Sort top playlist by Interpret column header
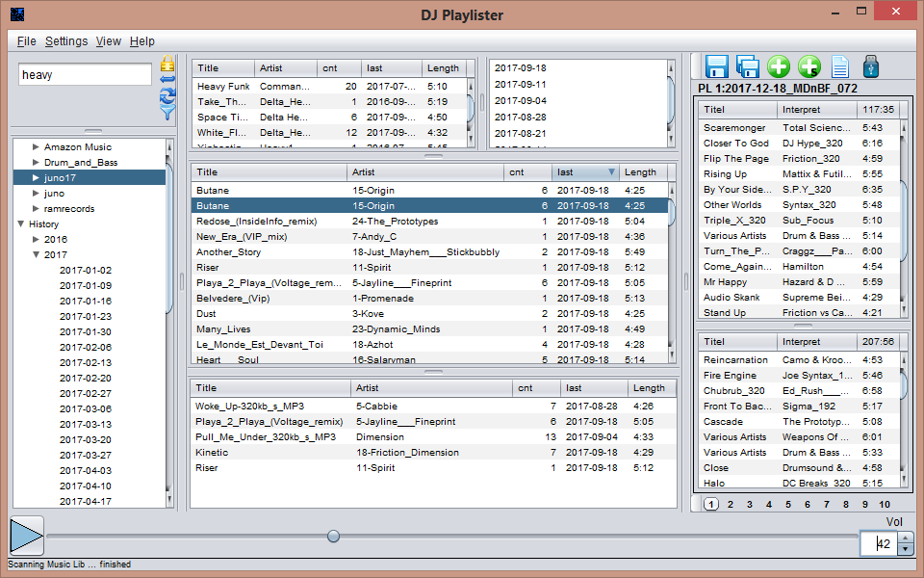This screenshot has width=924, height=578. point(817,110)
